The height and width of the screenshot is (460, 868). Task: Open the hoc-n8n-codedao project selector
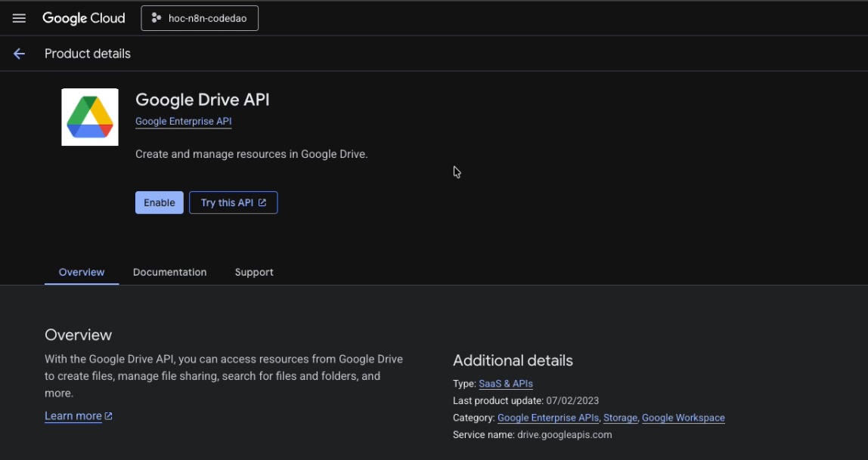pos(200,18)
